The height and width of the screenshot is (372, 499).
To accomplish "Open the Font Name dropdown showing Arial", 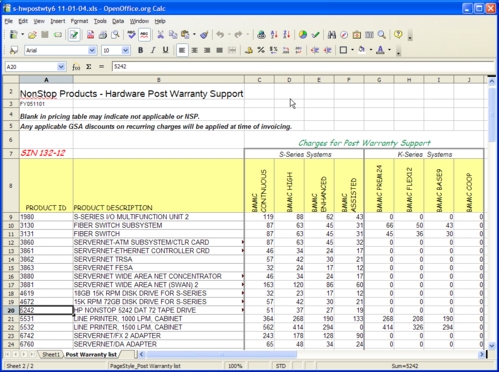I will click(x=92, y=50).
